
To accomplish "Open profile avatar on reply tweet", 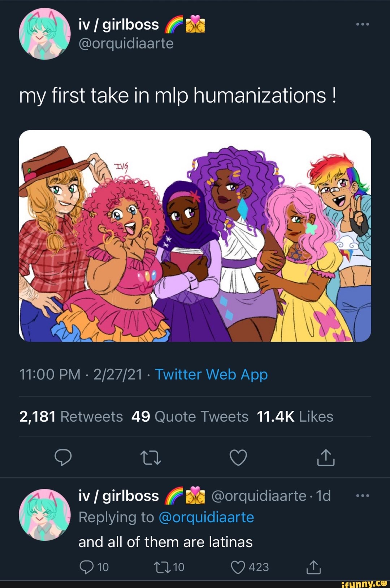I will click(45, 515).
